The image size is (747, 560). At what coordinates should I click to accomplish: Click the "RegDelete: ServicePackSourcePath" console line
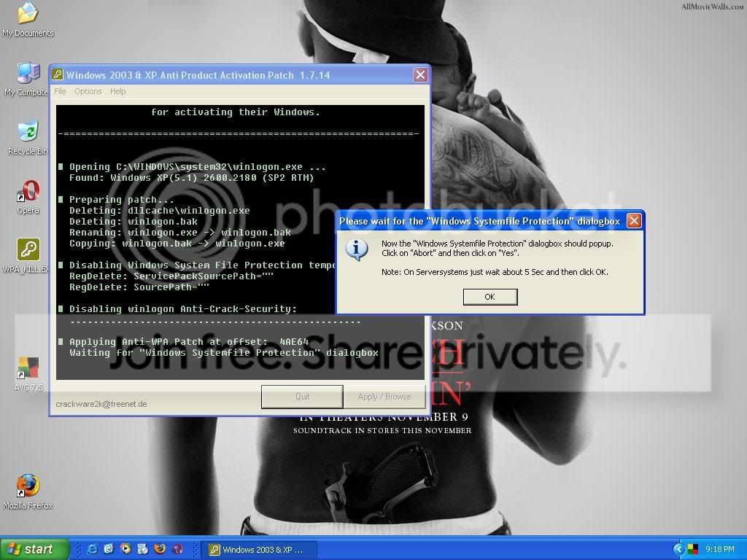tap(171, 276)
